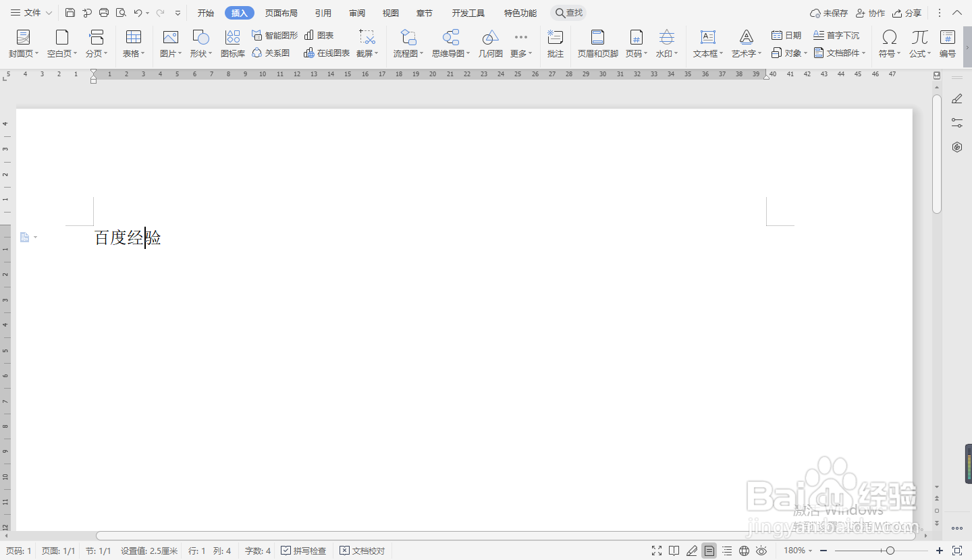Add a comment (批注)
Screen dimensions: 972x560
click(556, 44)
